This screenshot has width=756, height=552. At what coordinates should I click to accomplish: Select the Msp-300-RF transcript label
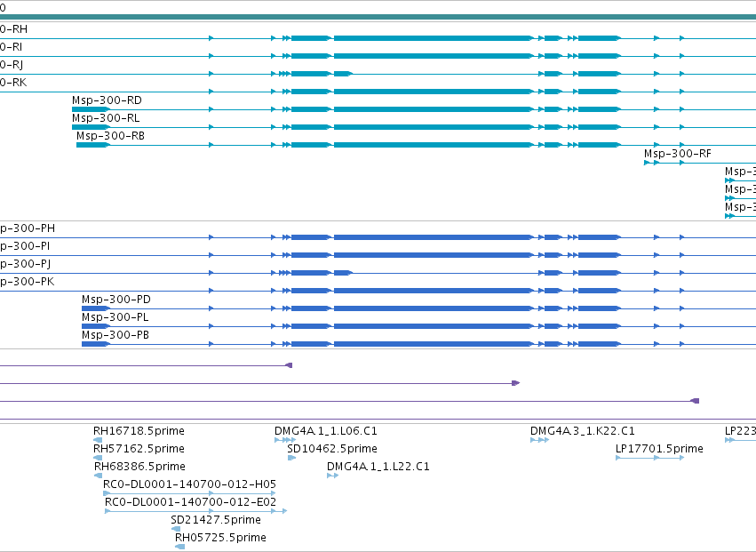point(678,154)
